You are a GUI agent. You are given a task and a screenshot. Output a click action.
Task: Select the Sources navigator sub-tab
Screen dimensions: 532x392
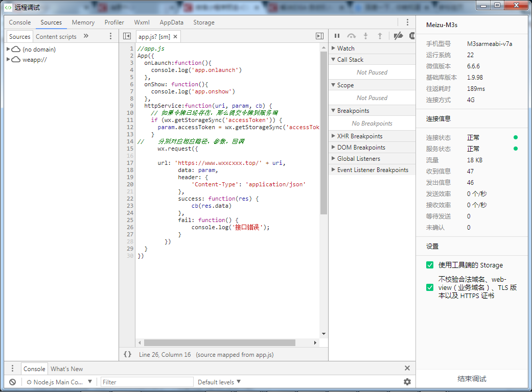20,37
